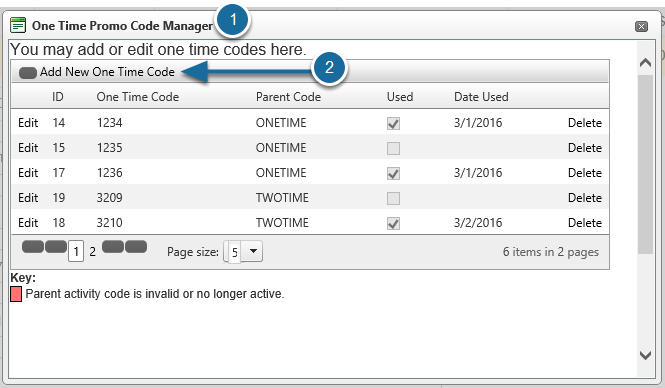Select the Parent Code TWOTIME for ID 19
This screenshot has width=665, height=388.
click(282, 198)
